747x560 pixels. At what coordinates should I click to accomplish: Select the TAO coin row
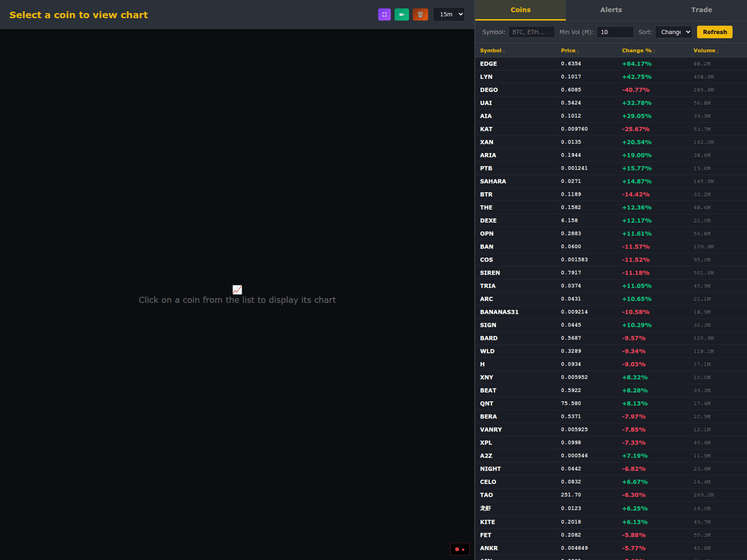coord(611,495)
